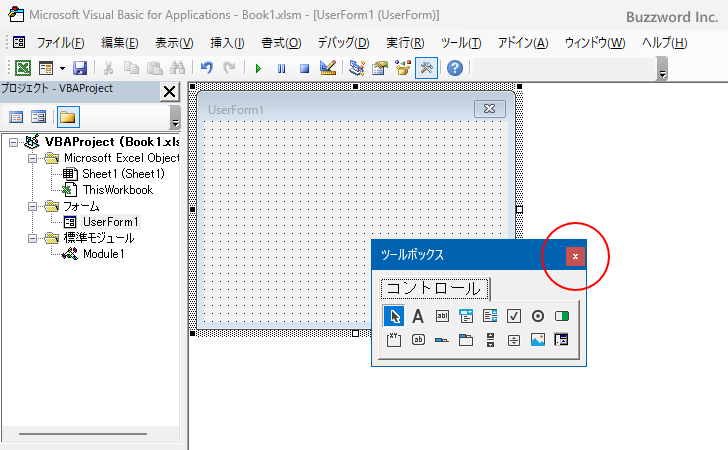728x450 pixels.
Task: Open the ファイル(F) menu
Action: [x=60, y=43]
